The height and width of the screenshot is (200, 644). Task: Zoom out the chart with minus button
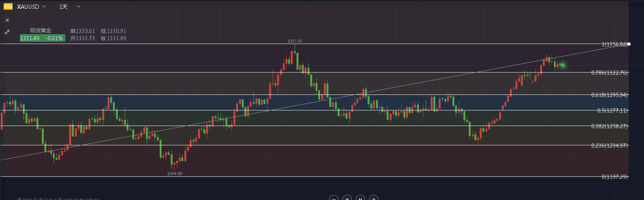click(333, 198)
